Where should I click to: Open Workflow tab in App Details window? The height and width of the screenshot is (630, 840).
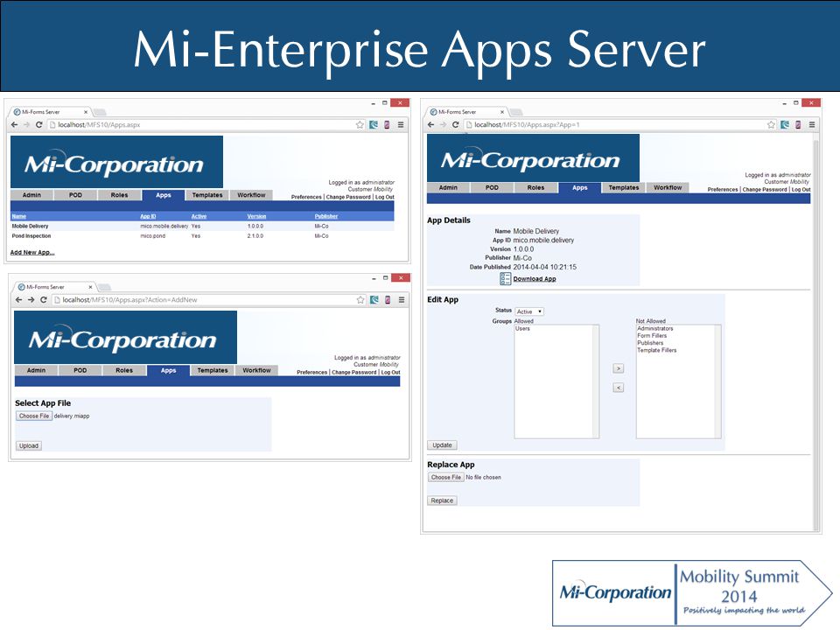[668, 187]
